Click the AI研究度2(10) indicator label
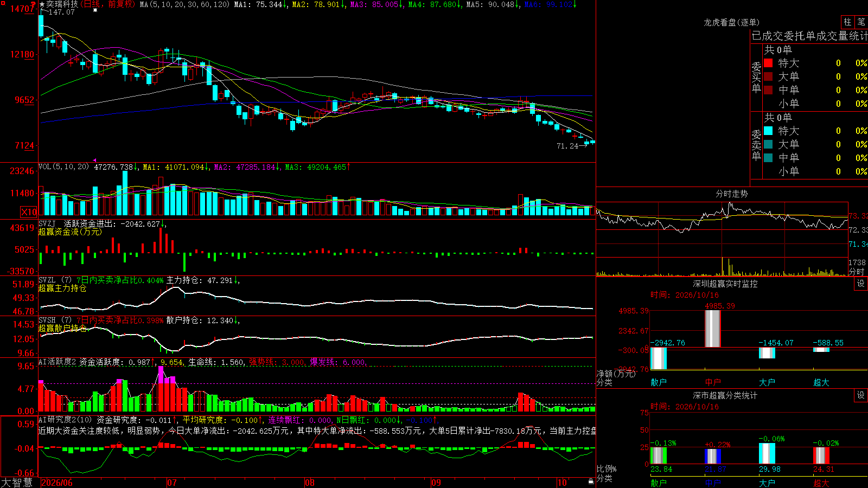The width and height of the screenshot is (868, 488). point(66,420)
